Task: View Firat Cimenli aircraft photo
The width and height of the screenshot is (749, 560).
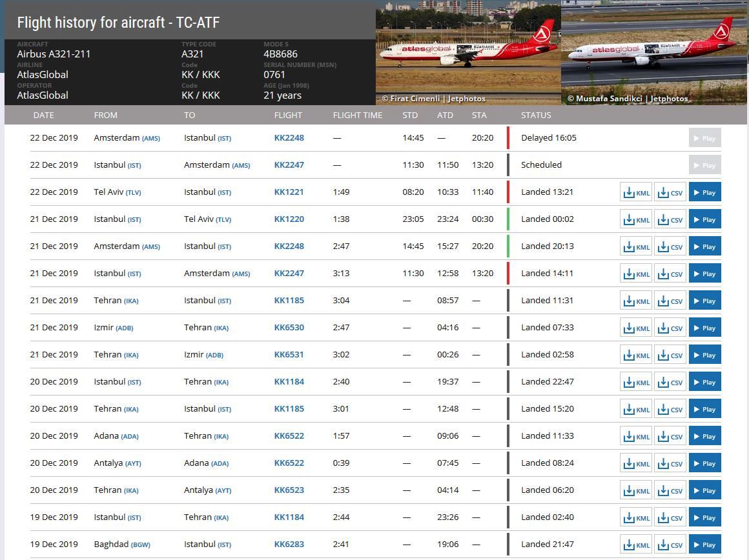Action: coord(468,52)
